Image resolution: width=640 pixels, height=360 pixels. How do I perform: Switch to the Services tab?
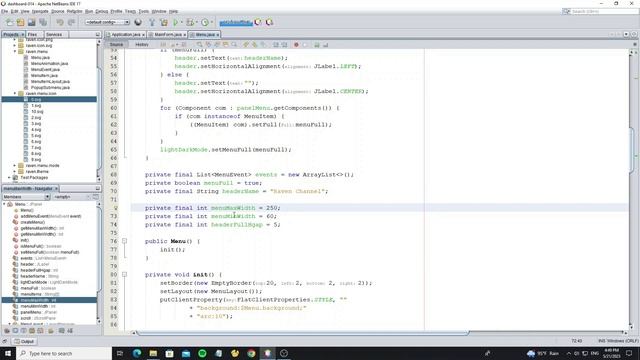point(54,35)
